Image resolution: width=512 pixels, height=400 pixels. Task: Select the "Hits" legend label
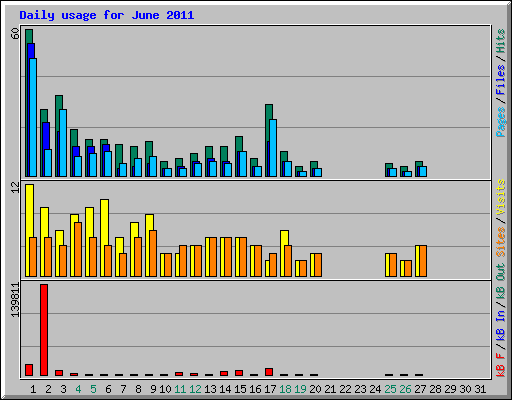pyautogui.click(x=501, y=41)
